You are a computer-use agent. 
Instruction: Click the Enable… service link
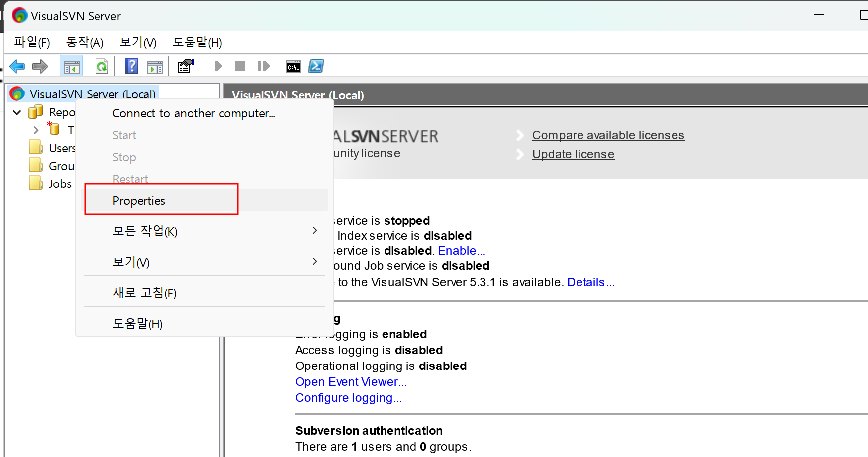coord(462,251)
